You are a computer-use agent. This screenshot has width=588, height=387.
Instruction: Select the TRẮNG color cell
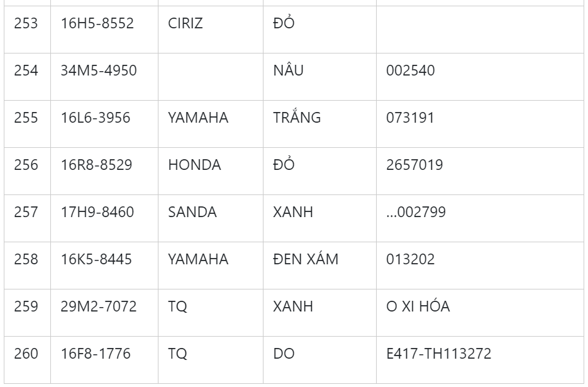[x=297, y=118]
